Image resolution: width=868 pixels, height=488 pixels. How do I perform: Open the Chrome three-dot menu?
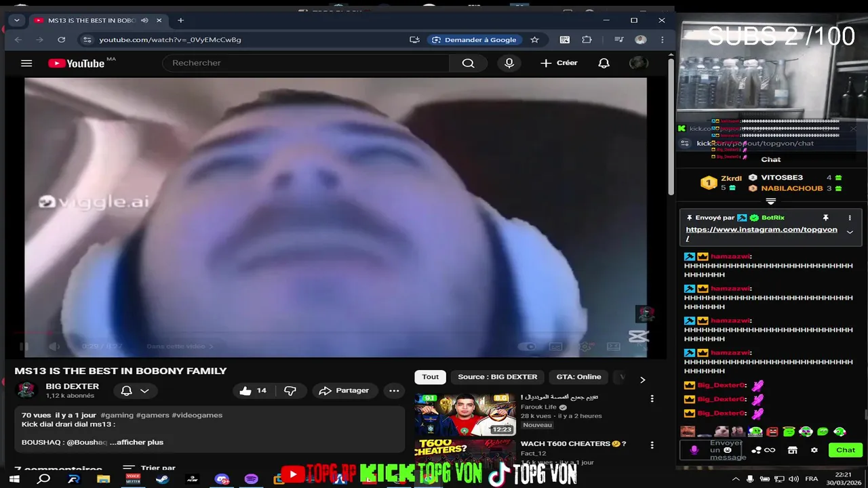pyautogui.click(x=662, y=40)
